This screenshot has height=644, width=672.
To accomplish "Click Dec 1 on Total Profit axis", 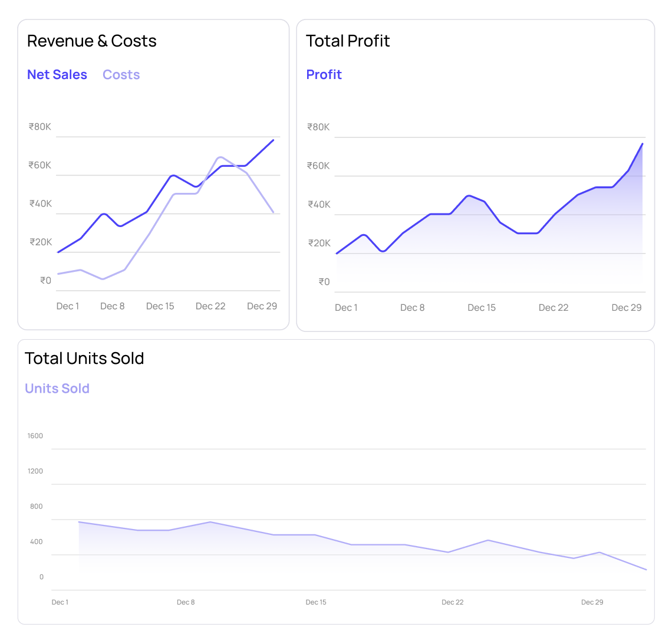I will (x=346, y=308).
